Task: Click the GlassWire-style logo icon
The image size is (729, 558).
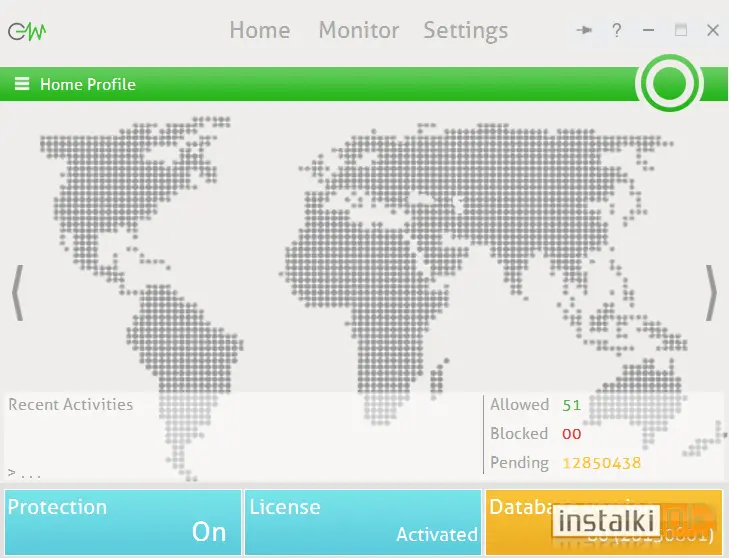Action: tap(27, 31)
